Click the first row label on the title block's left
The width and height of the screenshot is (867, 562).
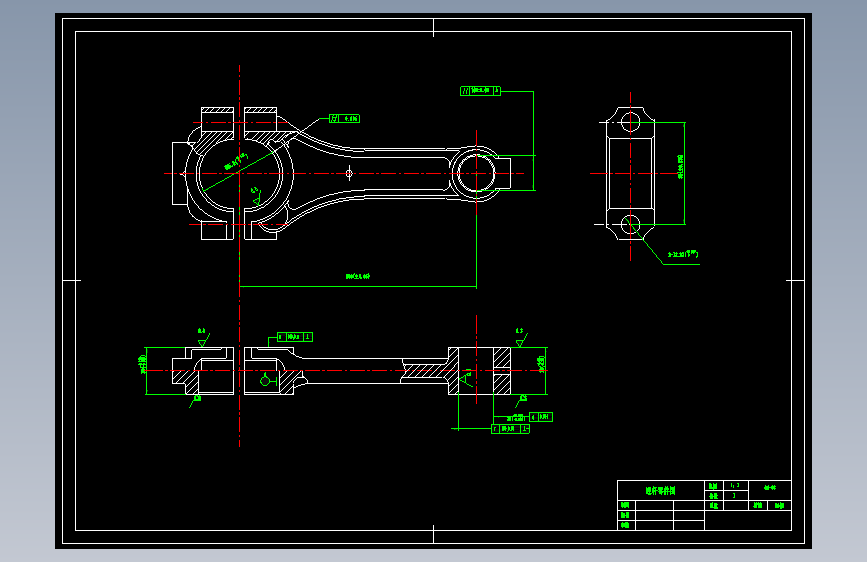[625, 505]
